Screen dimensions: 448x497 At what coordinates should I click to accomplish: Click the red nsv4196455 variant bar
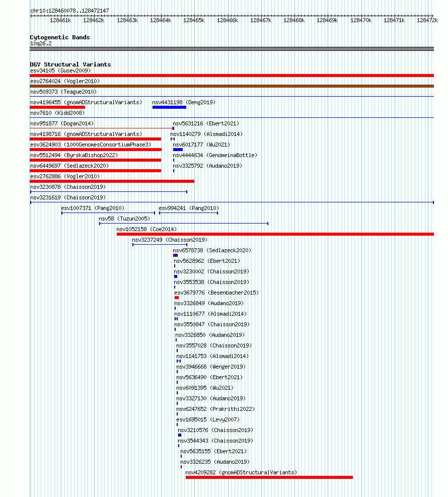[x=57, y=107]
